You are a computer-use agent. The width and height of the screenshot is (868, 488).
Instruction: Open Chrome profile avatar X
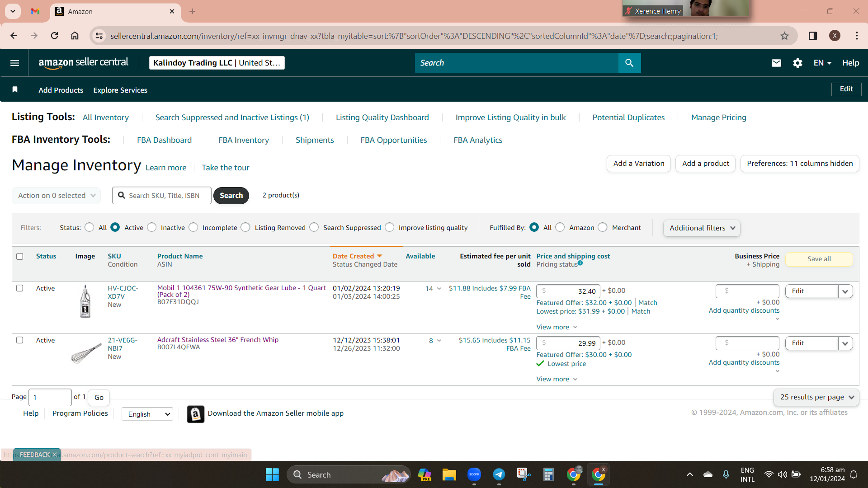(x=835, y=36)
